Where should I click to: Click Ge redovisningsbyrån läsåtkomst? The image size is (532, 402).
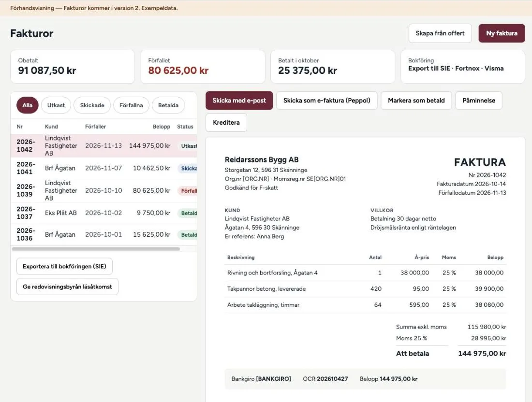click(x=67, y=287)
